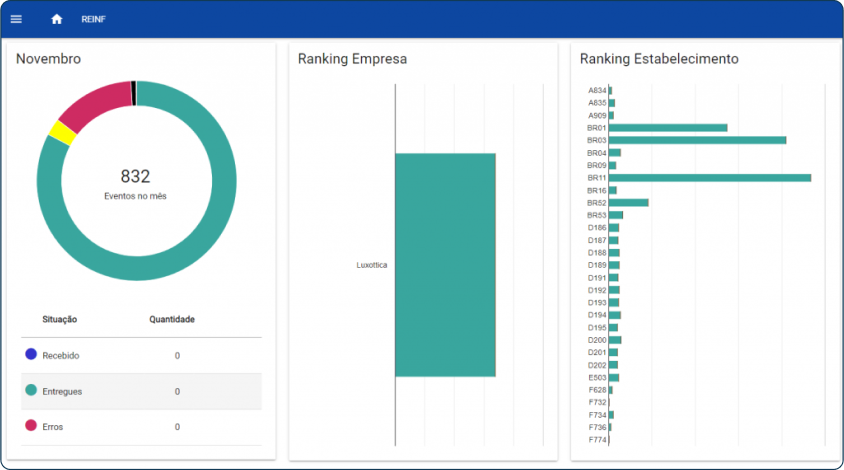Click the teal Entregues status dot

point(31,390)
